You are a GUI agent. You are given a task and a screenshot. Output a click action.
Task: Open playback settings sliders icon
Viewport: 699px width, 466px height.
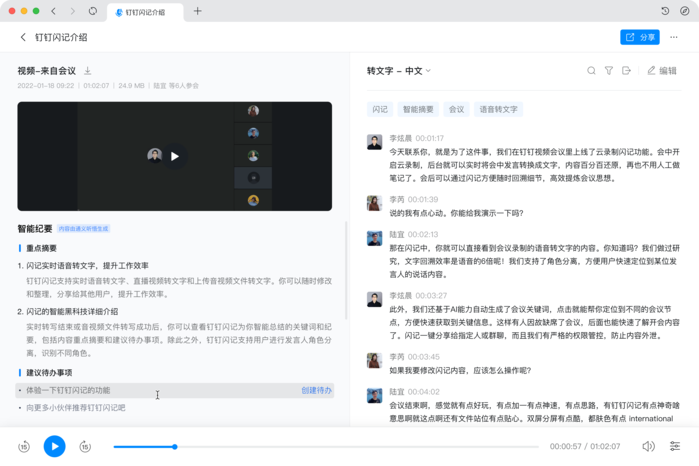click(x=675, y=446)
